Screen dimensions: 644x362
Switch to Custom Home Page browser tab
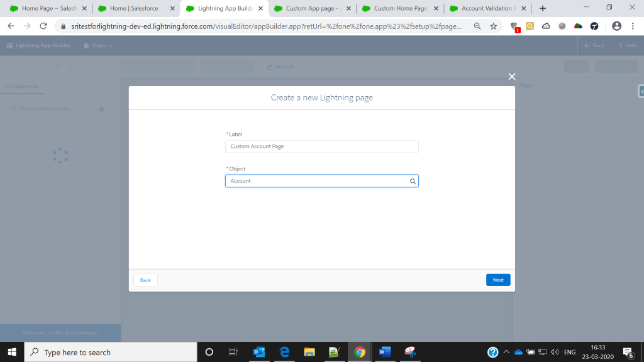[x=399, y=9]
